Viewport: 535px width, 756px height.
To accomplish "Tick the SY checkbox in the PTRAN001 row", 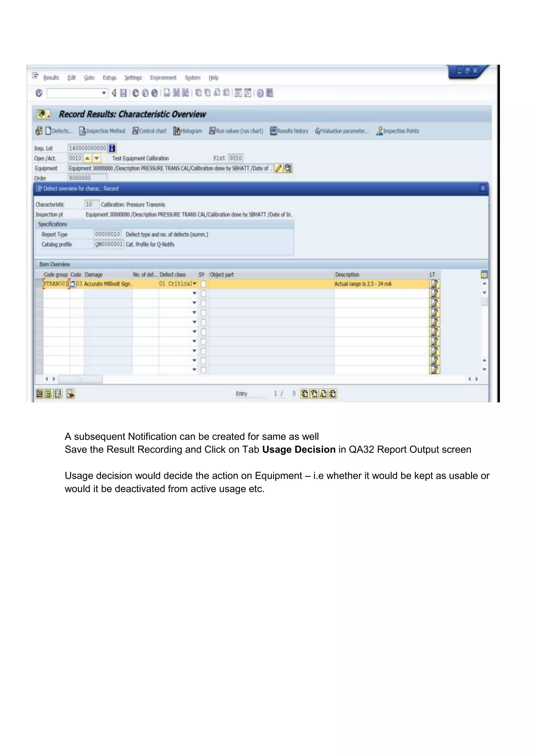I will (203, 284).
